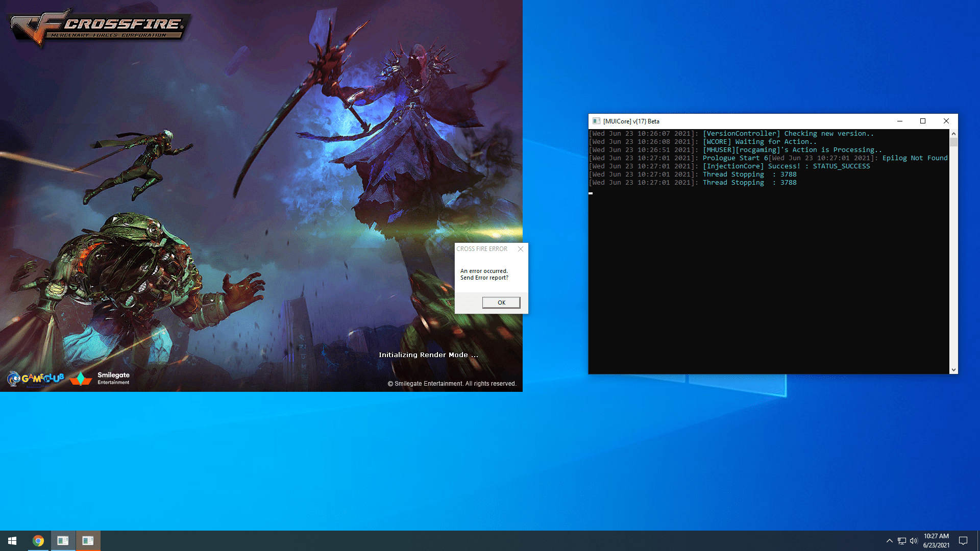Click the 'An error occurred.' message text
This screenshot has height=551, width=980.
click(x=484, y=271)
